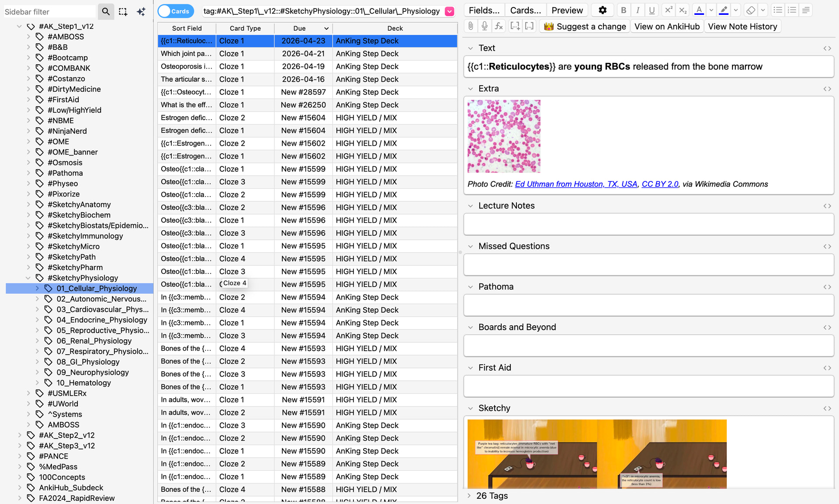Insert a new cloze deletion
The height and width of the screenshot is (504, 839).
click(515, 26)
